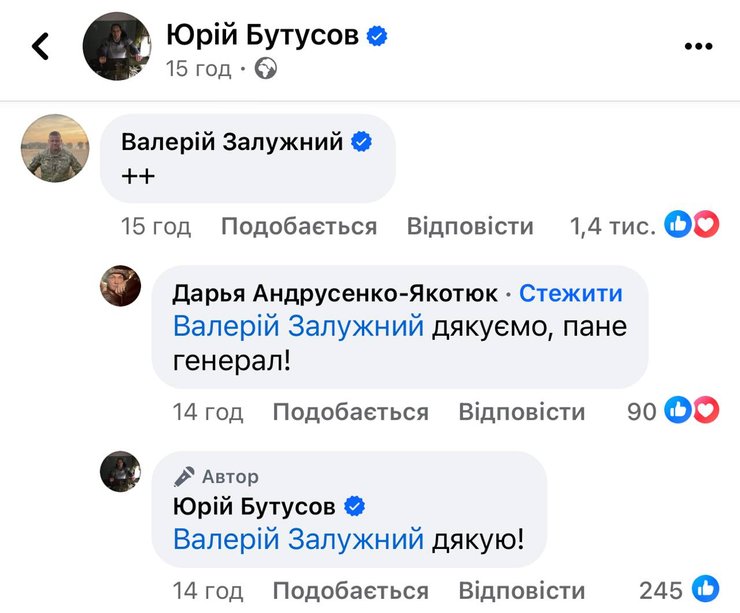Like the 'дякуємо, пане генерал!' comment

coord(350,411)
